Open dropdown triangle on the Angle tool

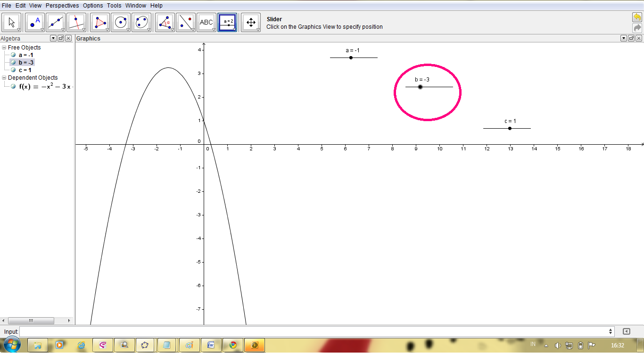pos(172,30)
